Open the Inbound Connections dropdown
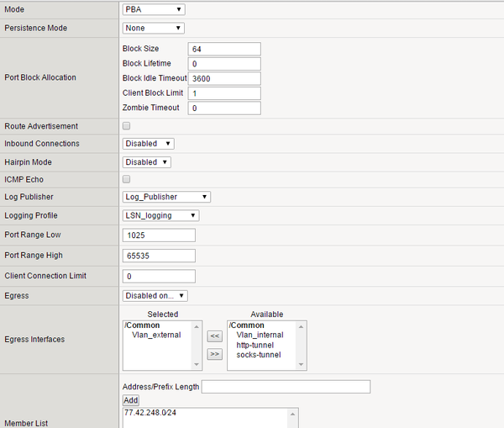 pos(148,144)
